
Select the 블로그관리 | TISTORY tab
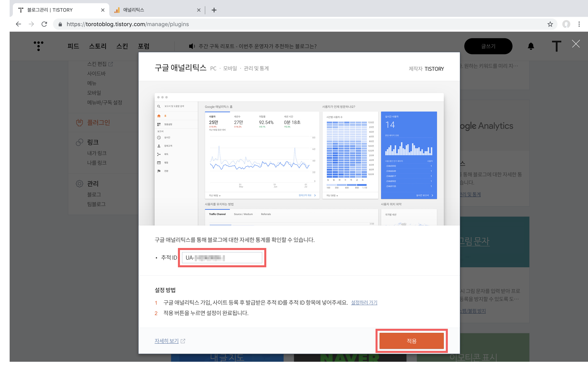(61, 10)
